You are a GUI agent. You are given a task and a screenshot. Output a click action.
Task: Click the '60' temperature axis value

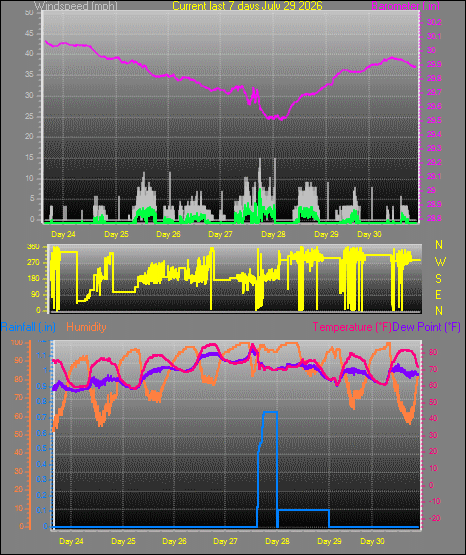tap(433, 385)
